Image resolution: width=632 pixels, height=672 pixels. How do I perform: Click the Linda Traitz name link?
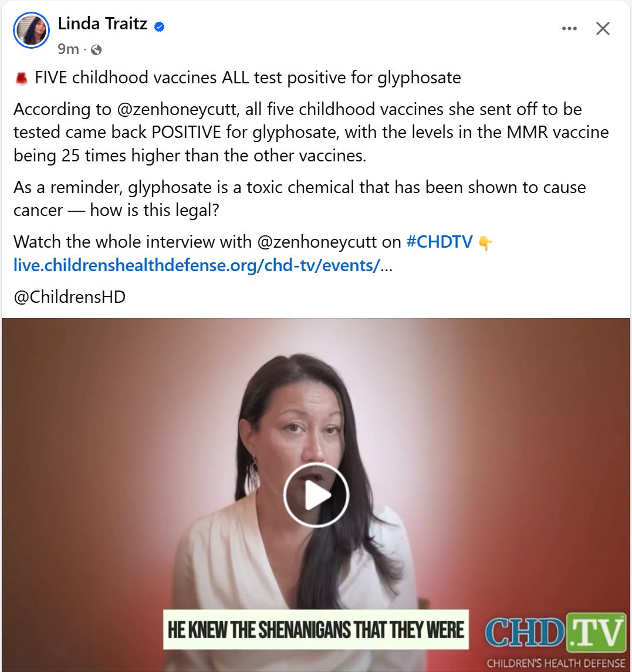[x=103, y=23]
